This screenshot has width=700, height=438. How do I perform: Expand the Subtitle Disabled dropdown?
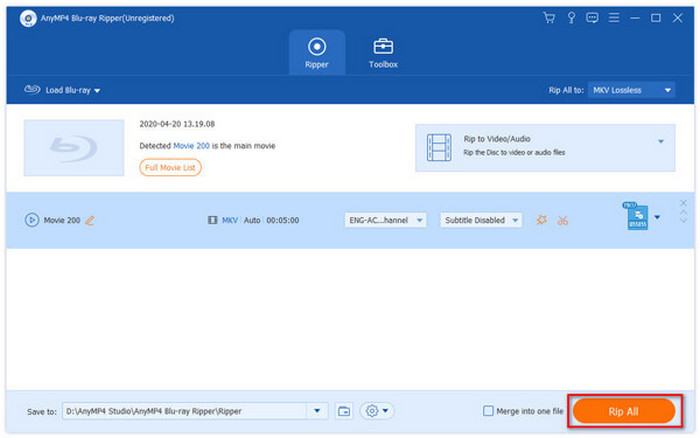(x=481, y=219)
